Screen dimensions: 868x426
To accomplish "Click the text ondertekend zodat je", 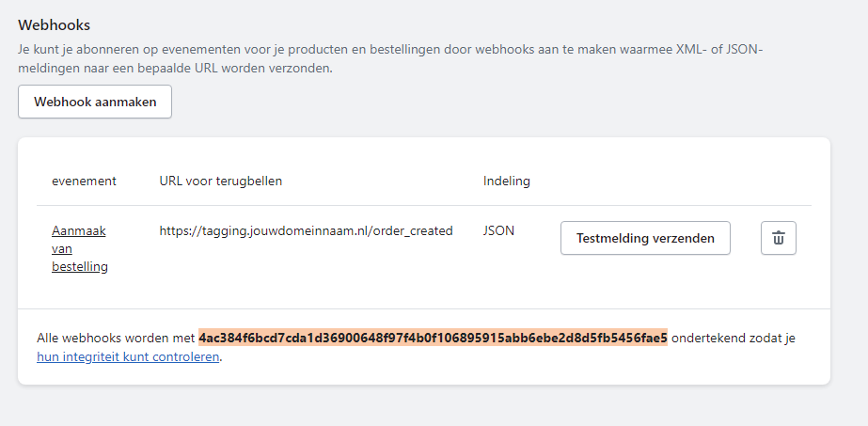I will pyautogui.click(x=733, y=338).
